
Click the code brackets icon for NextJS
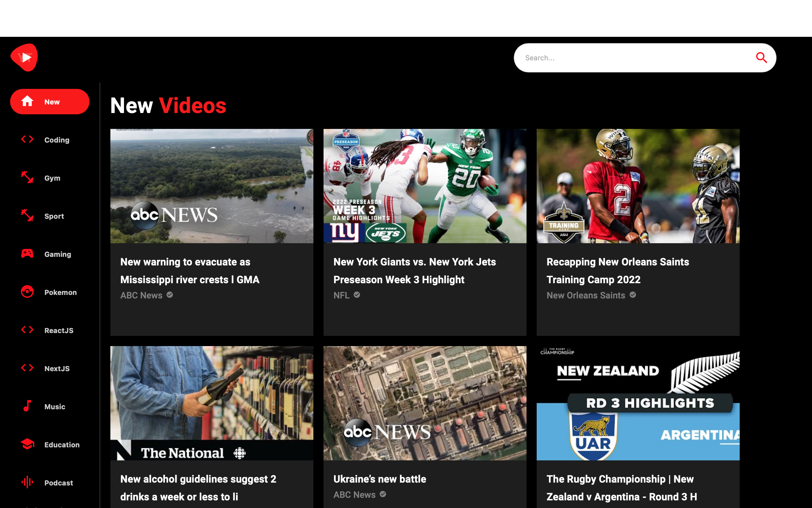point(27,368)
